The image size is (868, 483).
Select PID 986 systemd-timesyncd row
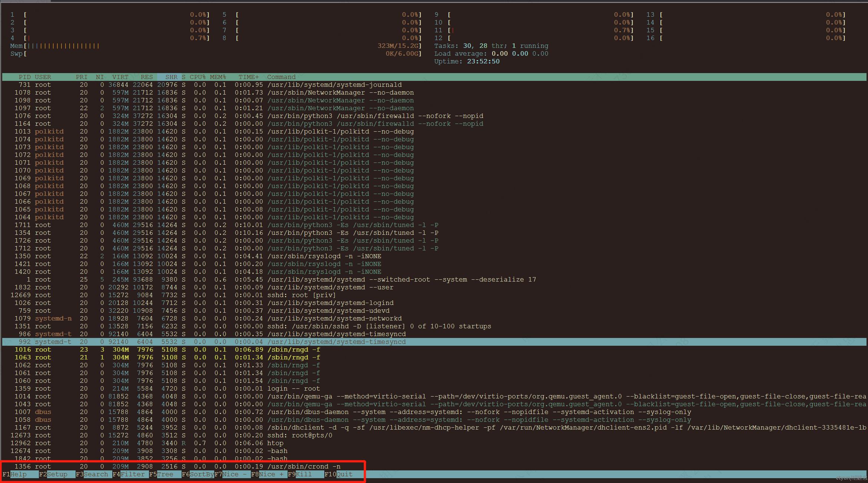[x=434, y=334]
